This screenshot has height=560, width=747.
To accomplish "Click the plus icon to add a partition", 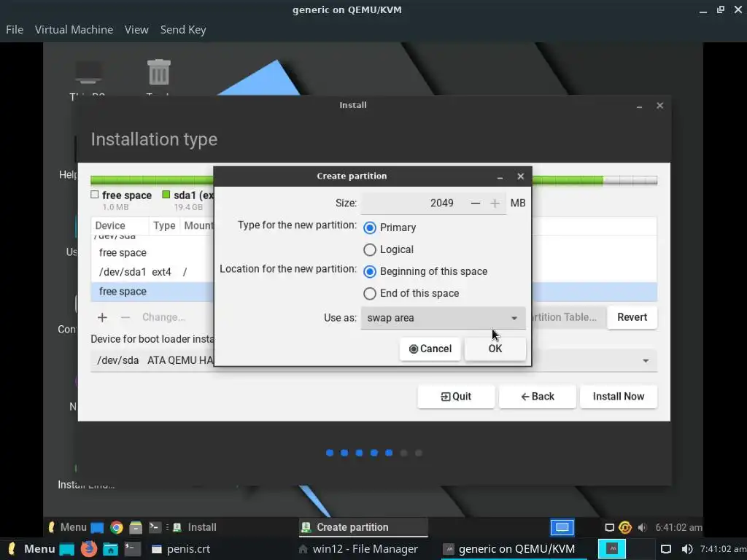I will coord(102,318).
